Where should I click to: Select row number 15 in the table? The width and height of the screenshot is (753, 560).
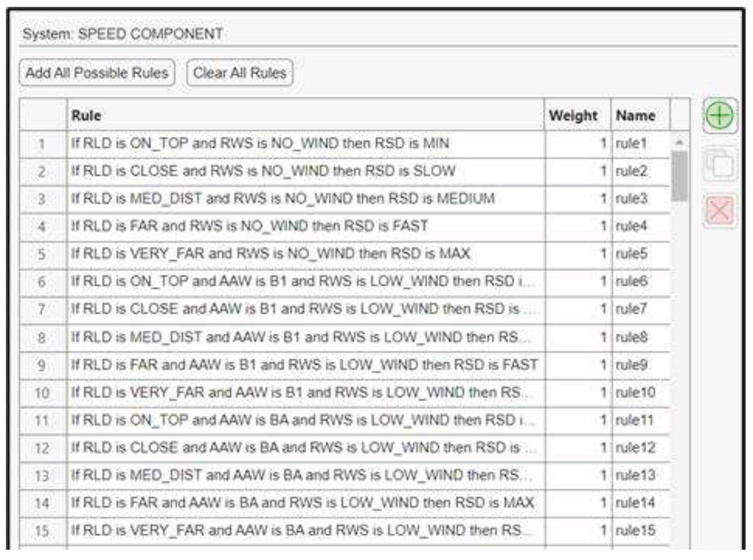click(42, 530)
